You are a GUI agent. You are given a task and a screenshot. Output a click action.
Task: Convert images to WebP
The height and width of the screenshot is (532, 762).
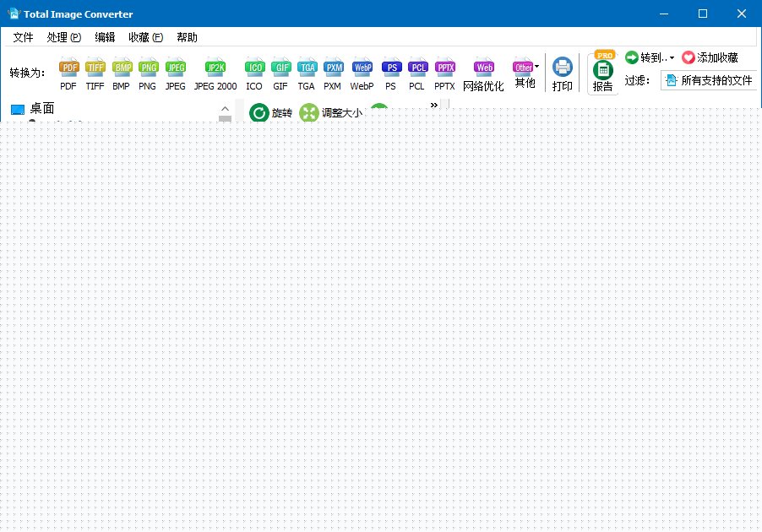pyautogui.click(x=362, y=73)
